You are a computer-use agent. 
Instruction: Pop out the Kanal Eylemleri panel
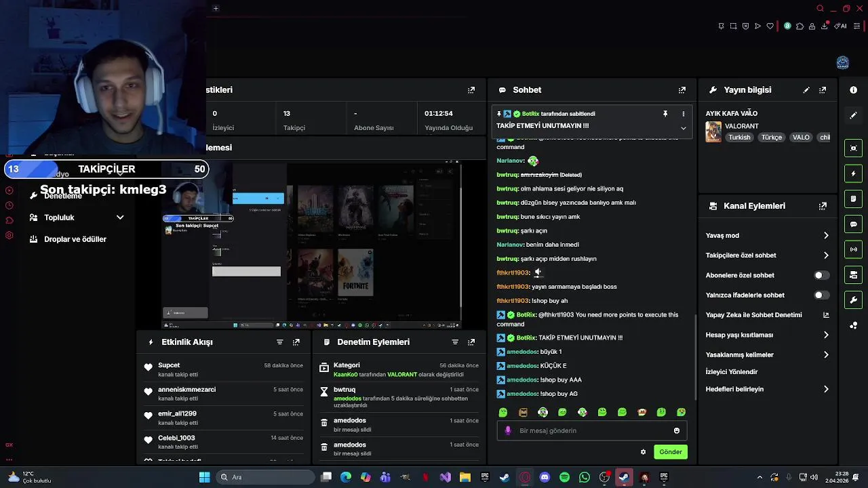823,206
